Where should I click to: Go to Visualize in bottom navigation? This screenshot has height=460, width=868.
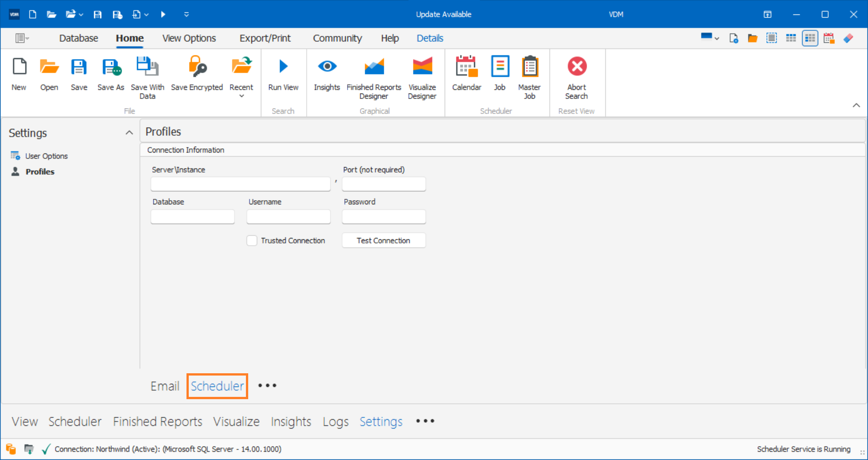[x=236, y=422]
